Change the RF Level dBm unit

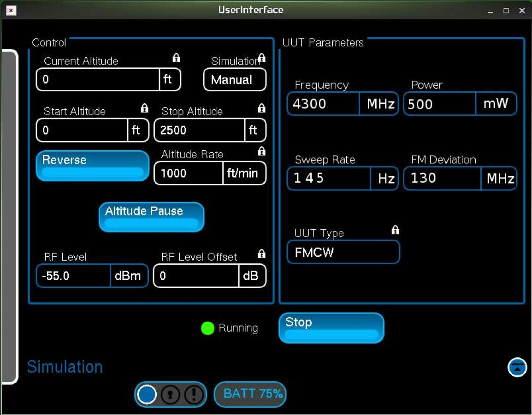pos(129,276)
